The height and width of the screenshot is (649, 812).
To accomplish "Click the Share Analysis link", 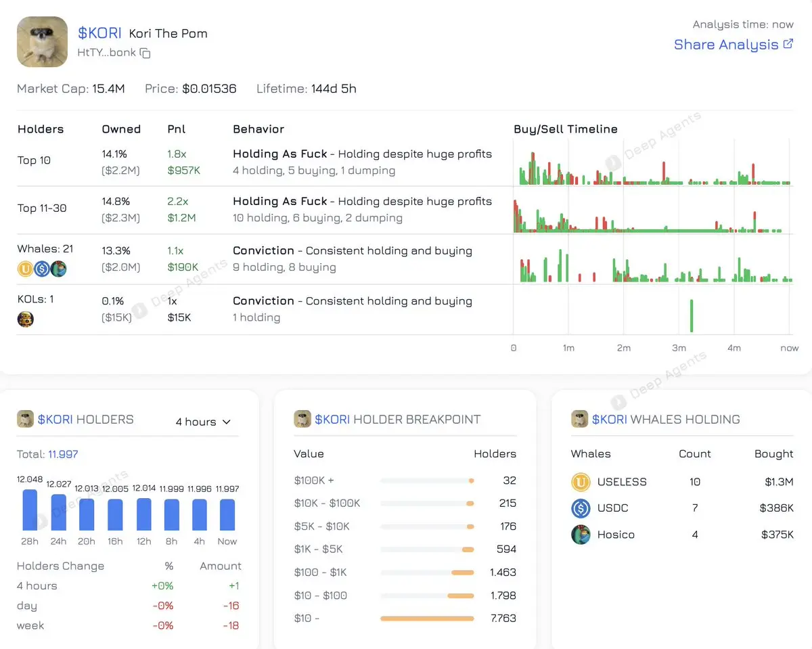I will point(726,44).
